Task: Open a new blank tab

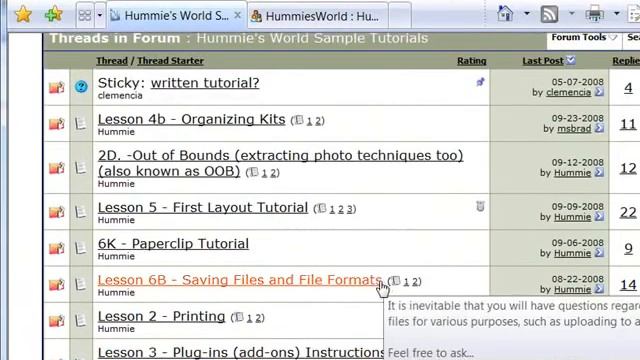Action: pyautogui.click(x=399, y=16)
